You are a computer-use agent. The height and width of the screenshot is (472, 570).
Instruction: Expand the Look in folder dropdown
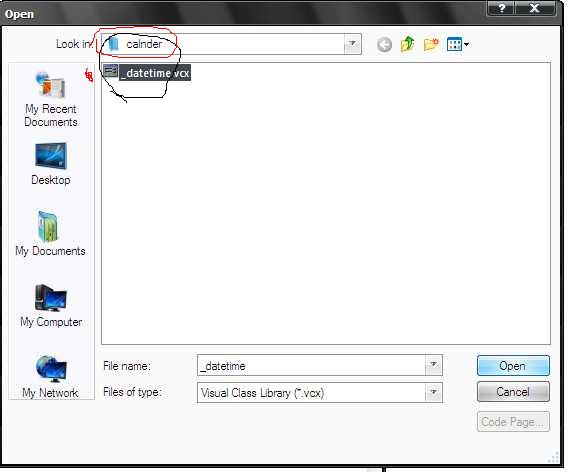tap(352, 44)
